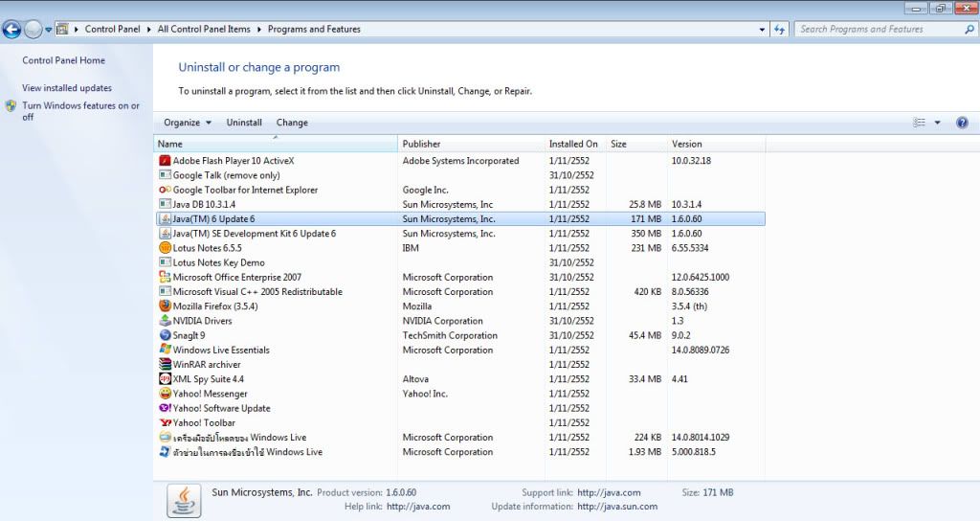Expand the arrow after All Control Panel Items
Image resolution: width=980 pixels, height=521 pixels.
[259, 29]
